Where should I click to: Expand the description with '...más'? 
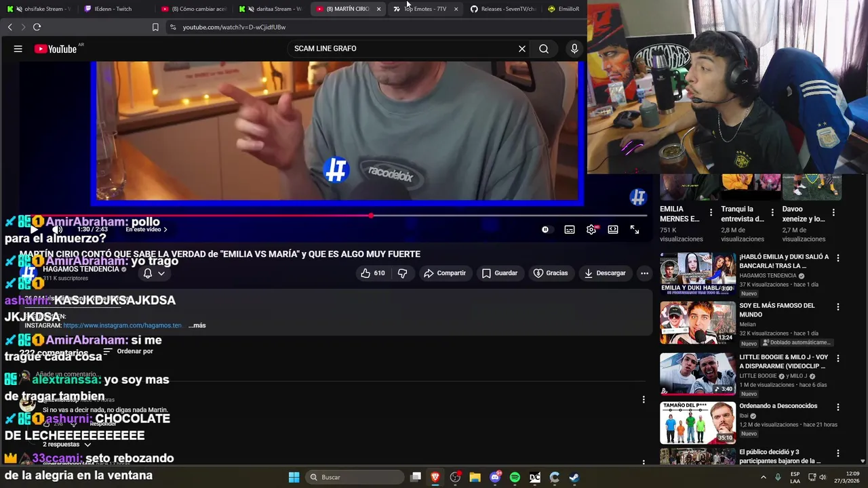coord(197,325)
